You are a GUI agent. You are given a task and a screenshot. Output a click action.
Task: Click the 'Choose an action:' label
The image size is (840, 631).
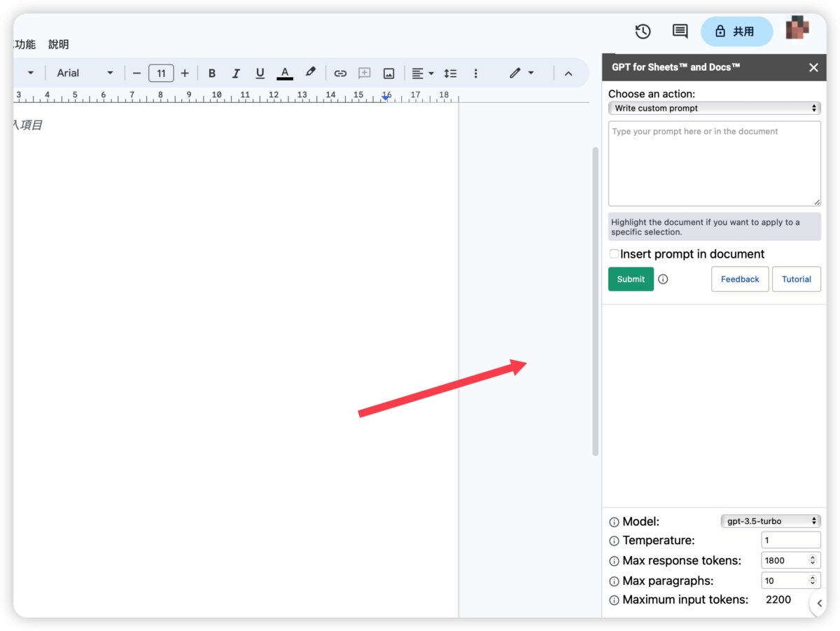click(x=652, y=94)
